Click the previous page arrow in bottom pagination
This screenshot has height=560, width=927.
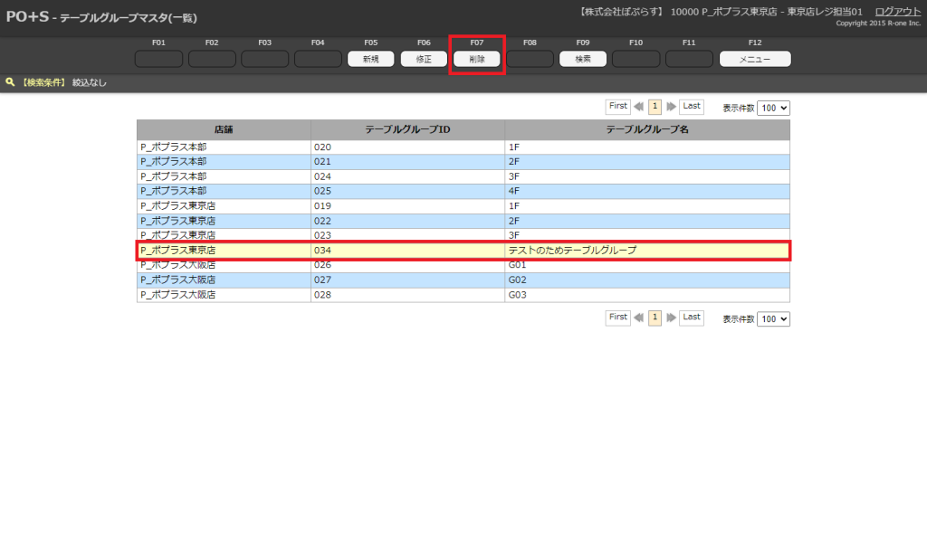pyautogui.click(x=639, y=318)
